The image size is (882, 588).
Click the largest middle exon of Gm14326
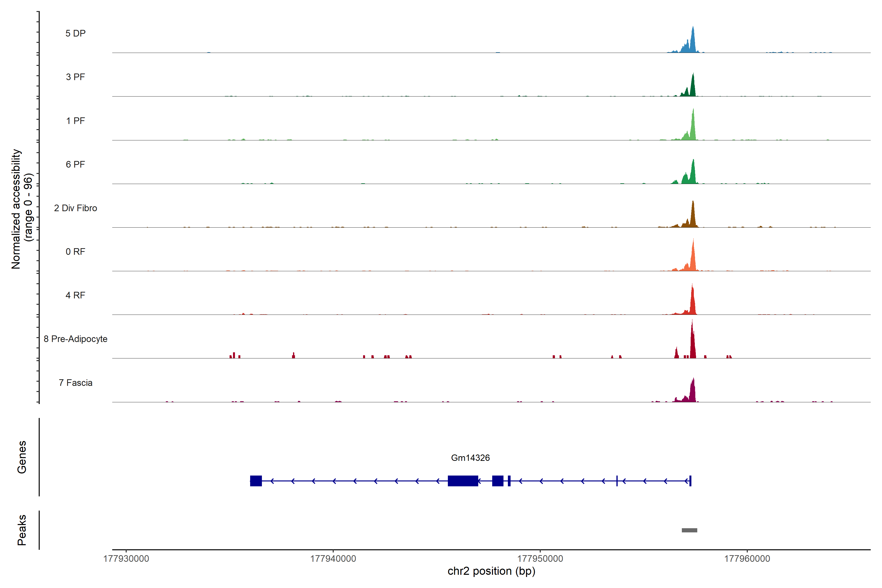coord(463,481)
